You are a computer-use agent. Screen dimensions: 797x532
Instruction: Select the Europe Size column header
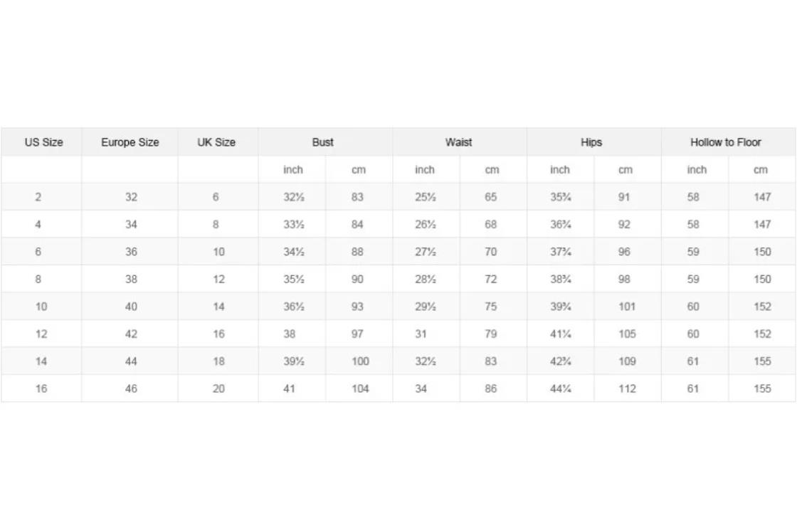[x=130, y=142]
